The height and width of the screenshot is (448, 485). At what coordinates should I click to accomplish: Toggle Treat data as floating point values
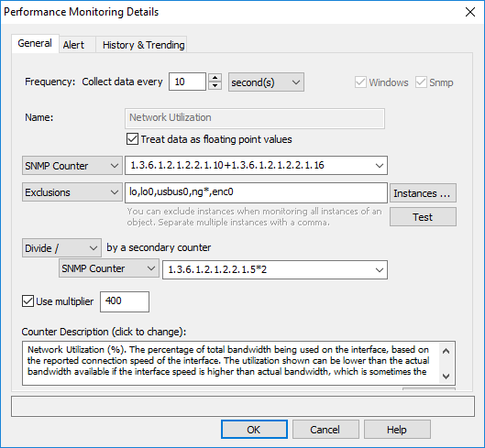tap(132, 139)
